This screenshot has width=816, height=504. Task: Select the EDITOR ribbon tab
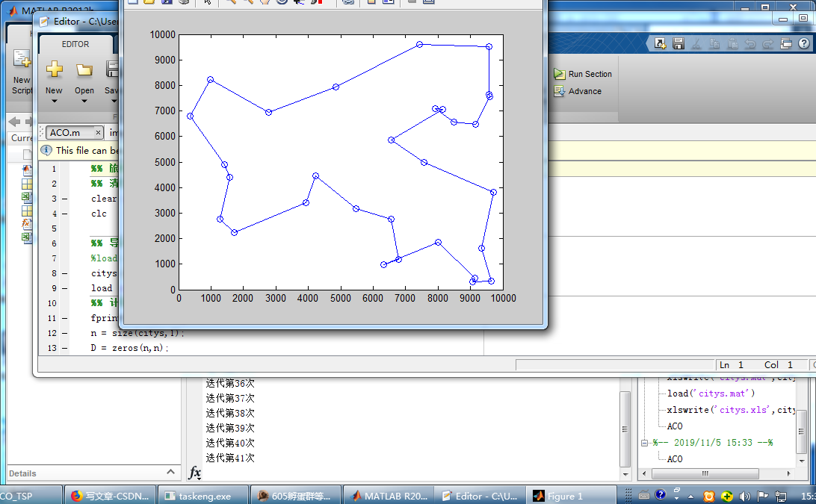click(75, 44)
